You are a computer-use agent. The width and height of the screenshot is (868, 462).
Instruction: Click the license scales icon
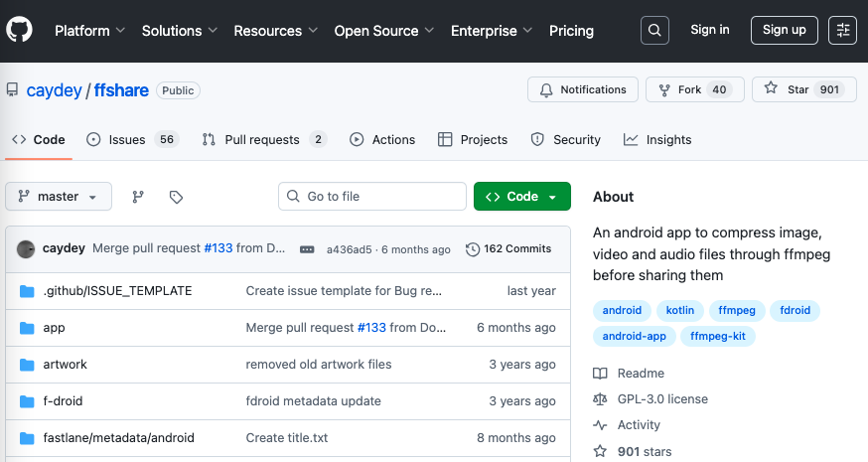pos(600,399)
